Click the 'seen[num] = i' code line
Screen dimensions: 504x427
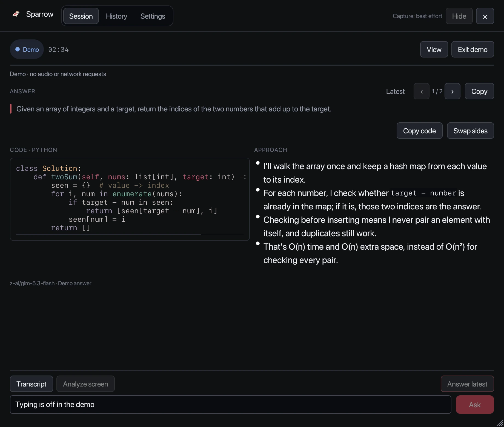click(x=97, y=219)
